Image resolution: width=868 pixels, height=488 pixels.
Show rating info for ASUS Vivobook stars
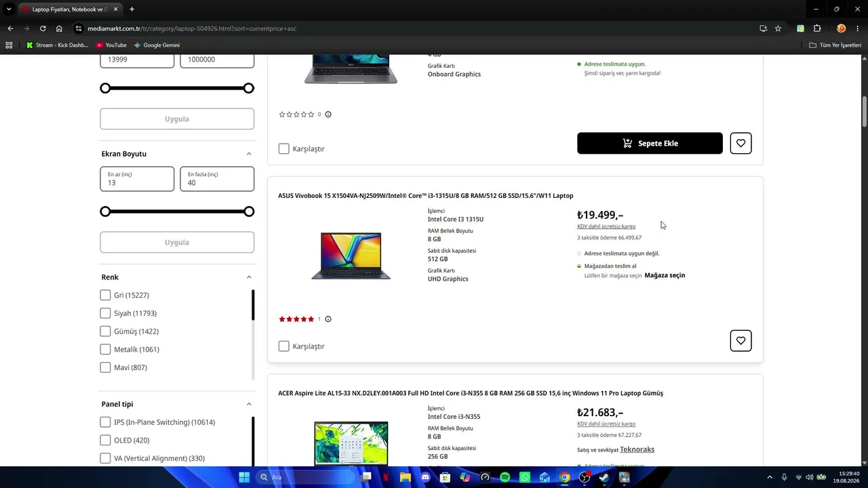328,319
